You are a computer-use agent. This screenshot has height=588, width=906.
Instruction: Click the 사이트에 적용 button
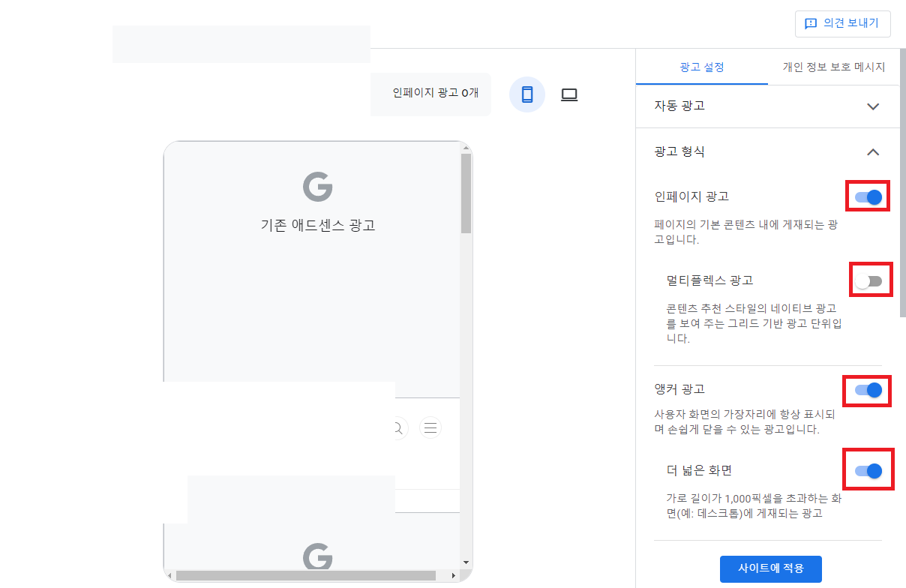click(771, 568)
